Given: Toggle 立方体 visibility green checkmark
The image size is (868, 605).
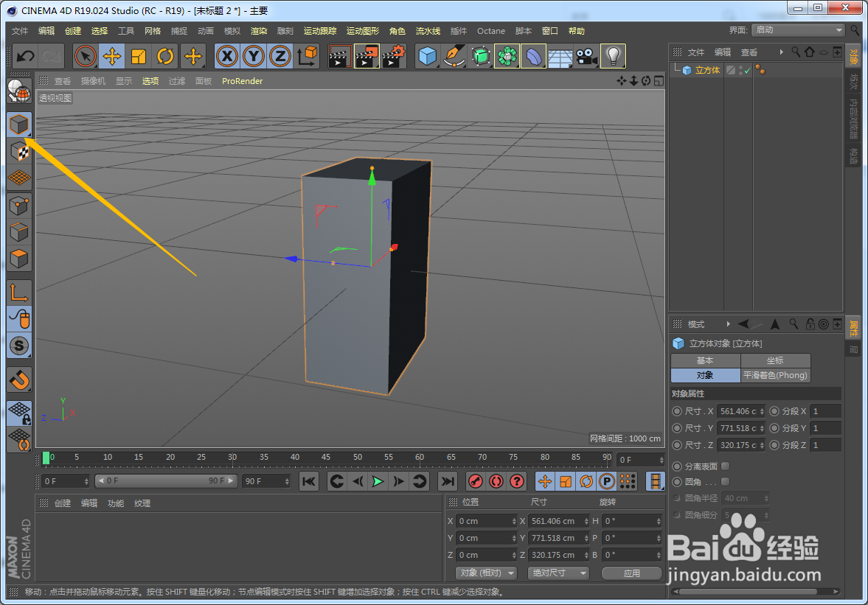Looking at the screenshot, I should 747,70.
